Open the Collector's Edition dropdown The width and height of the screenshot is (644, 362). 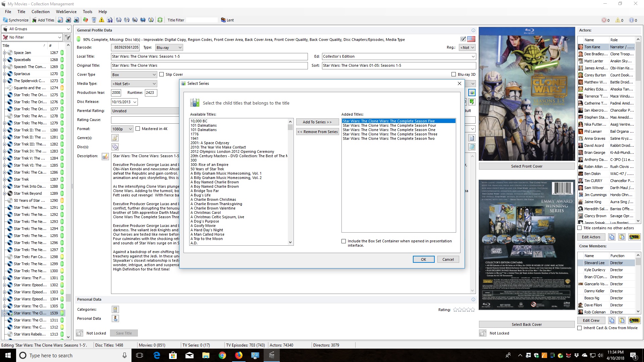(x=399, y=56)
